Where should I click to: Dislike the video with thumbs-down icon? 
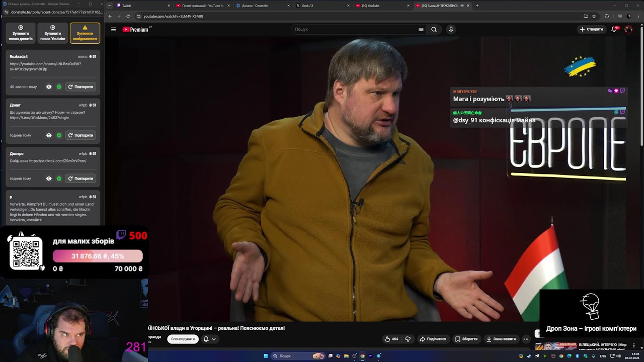coord(408,339)
